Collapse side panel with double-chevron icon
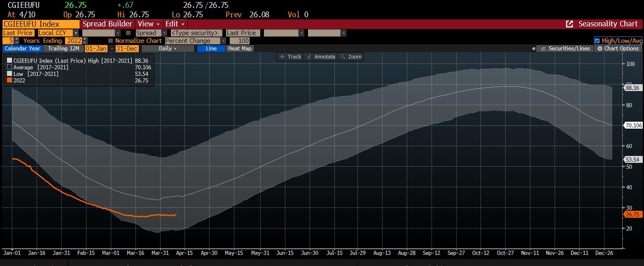The height and width of the screenshot is (266, 644). [x=534, y=49]
